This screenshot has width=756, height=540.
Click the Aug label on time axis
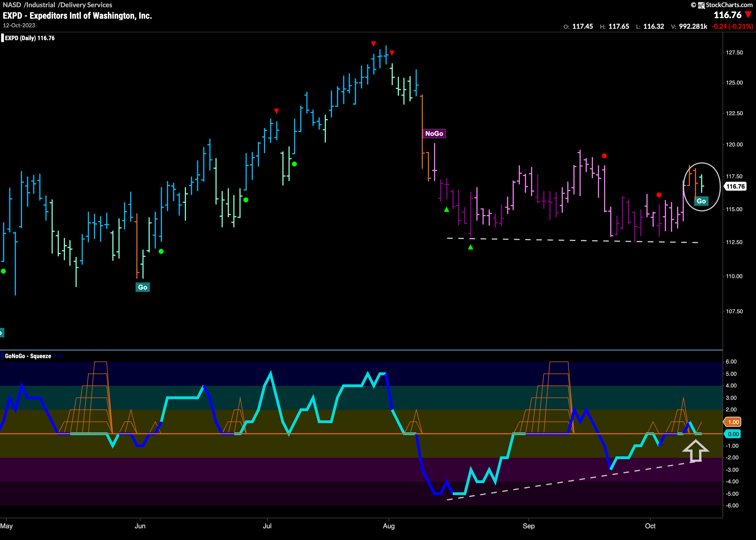coord(389,526)
